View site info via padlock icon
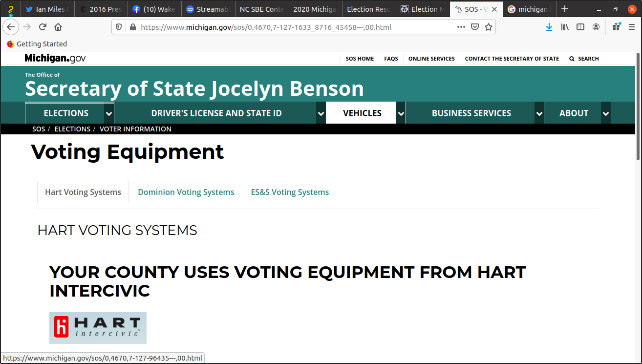The height and width of the screenshot is (364, 642). tap(132, 27)
